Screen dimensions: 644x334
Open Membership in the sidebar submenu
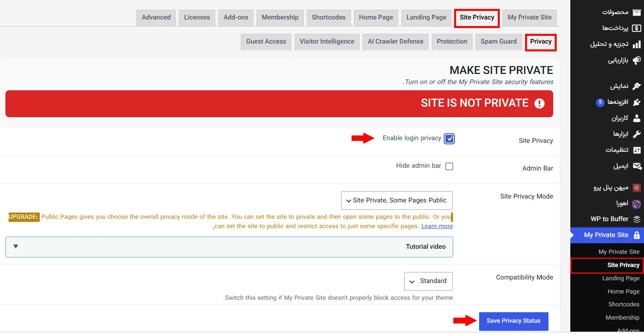tap(622, 318)
